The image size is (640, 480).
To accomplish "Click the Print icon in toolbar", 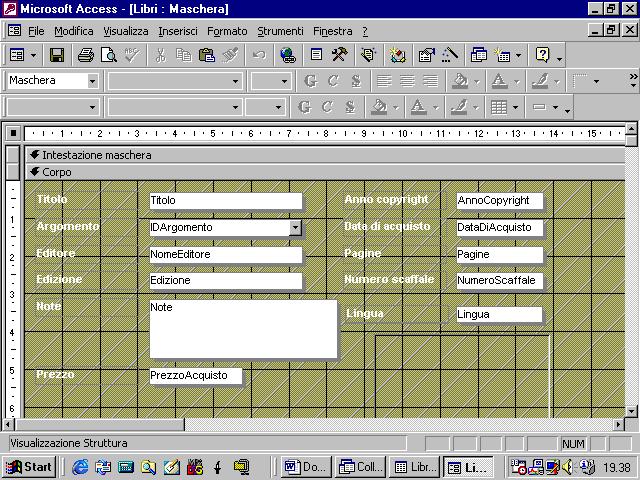I will [86, 55].
